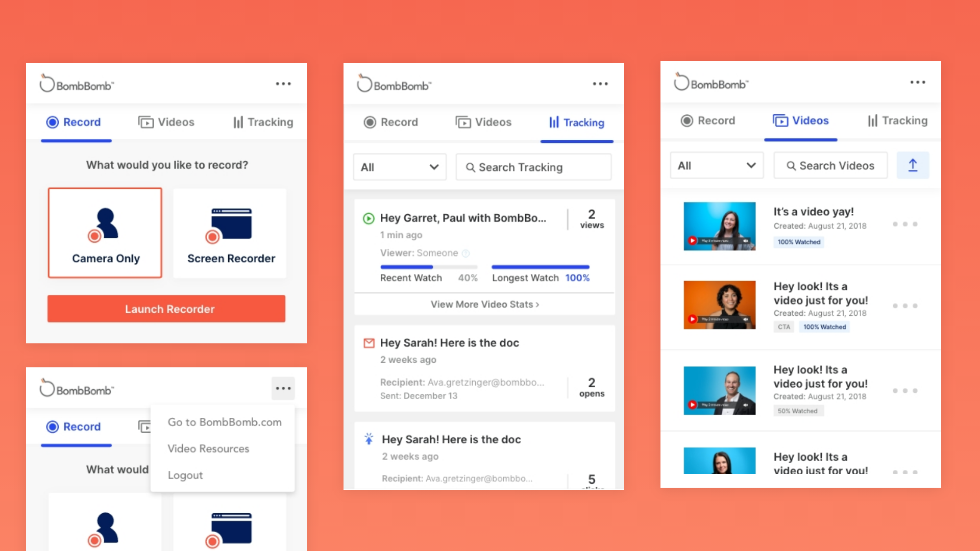Choose Logout from the menu
The width and height of the screenshot is (980, 551).
(185, 475)
